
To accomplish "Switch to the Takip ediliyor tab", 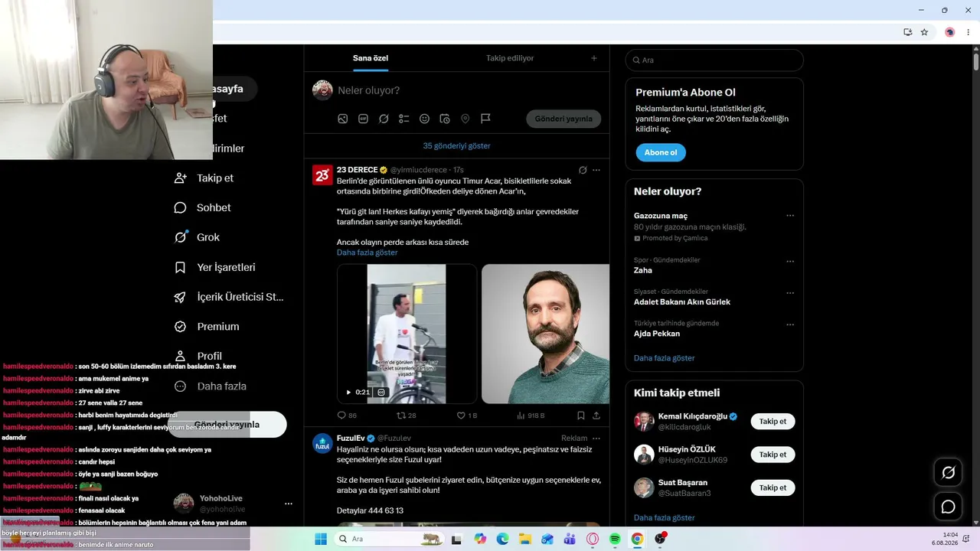I will tap(510, 58).
